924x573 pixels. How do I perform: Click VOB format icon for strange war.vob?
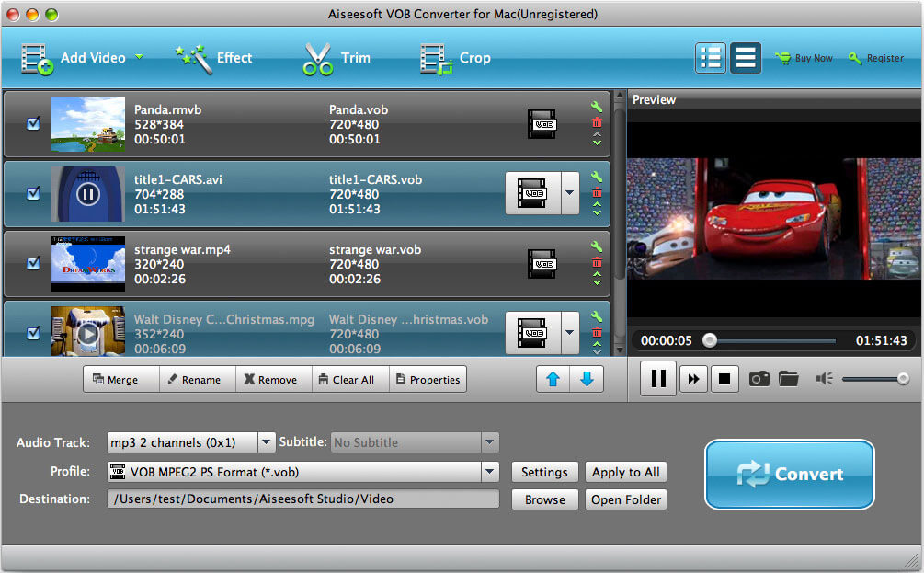(542, 264)
